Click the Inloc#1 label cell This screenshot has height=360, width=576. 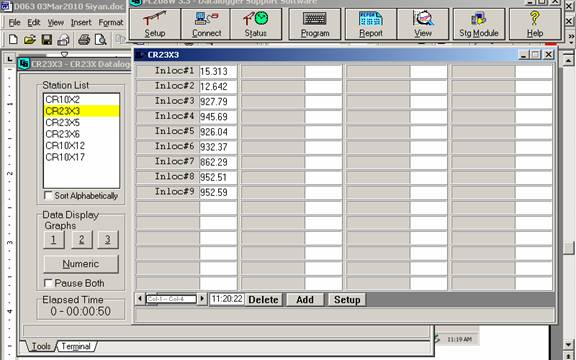[168, 71]
